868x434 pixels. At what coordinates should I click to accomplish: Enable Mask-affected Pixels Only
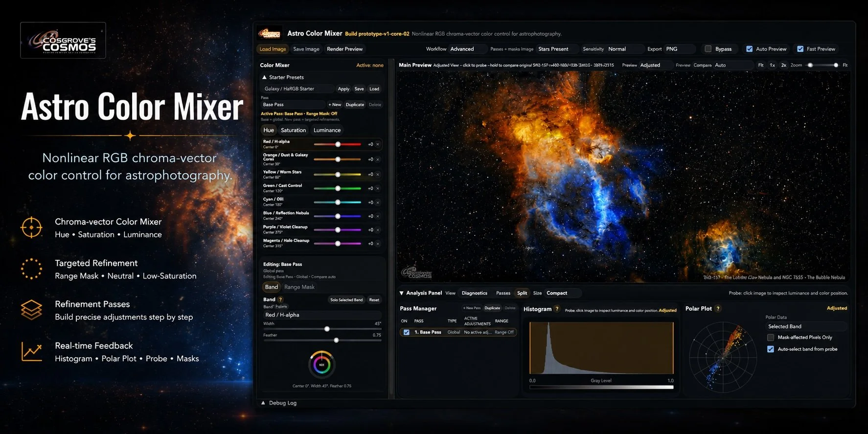771,338
